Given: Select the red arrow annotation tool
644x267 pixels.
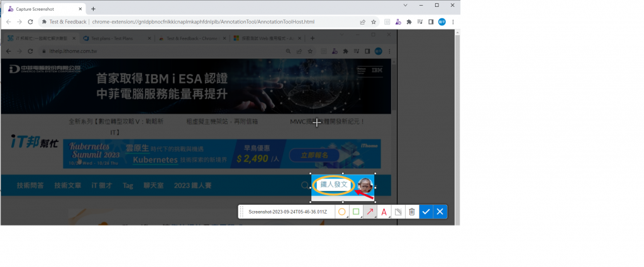Looking at the screenshot, I should click(x=370, y=212).
